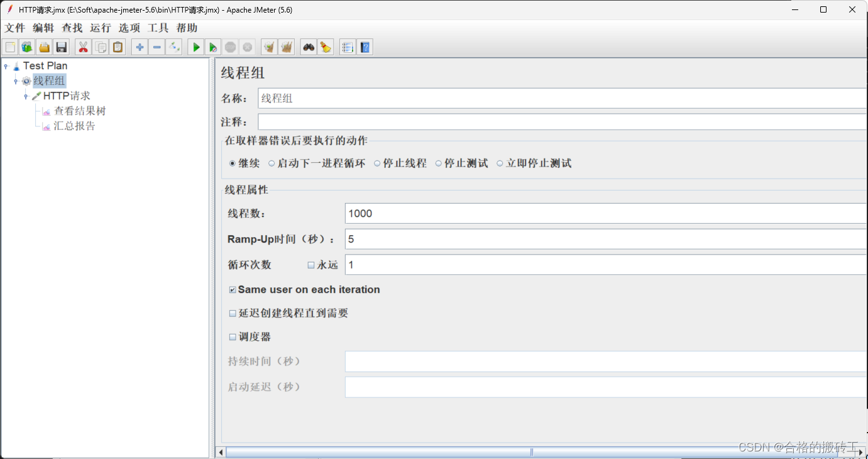Image resolution: width=868 pixels, height=459 pixels.
Task: Click the Stop test icon in the toolbar
Action: coord(230,47)
